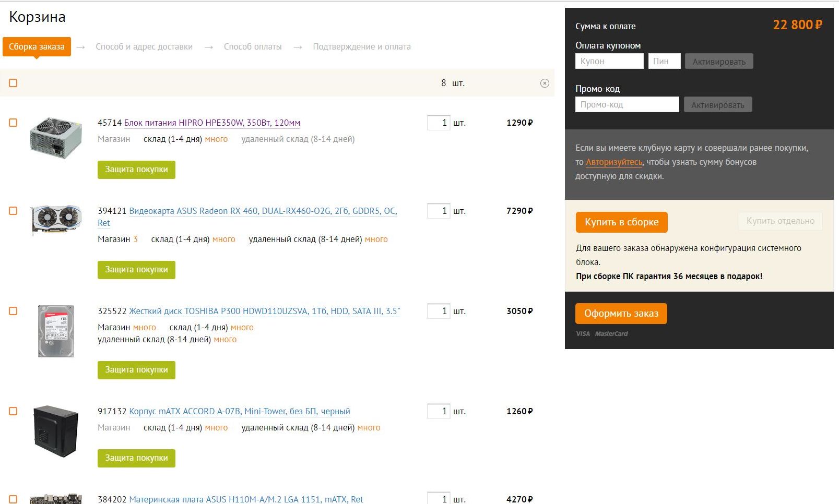Click the Корзина page heading
The height and width of the screenshot is (504, 839).
[x=37, y=17]
